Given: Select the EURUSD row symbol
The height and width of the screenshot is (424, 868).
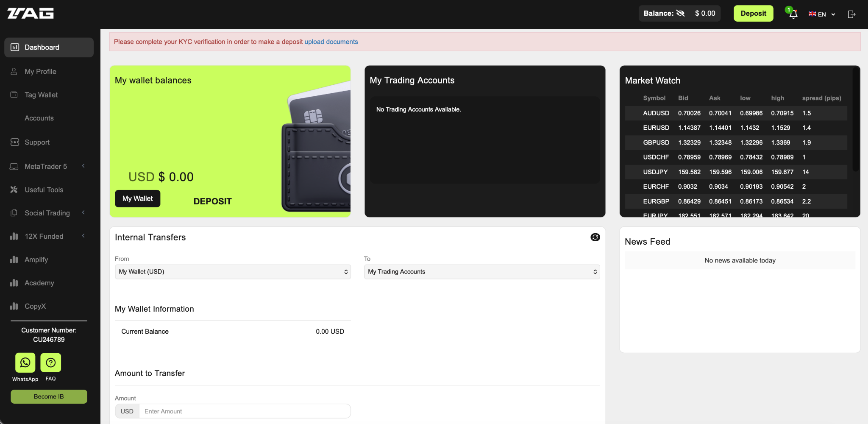Looking at the screenshot, I should tap(656, 128).
